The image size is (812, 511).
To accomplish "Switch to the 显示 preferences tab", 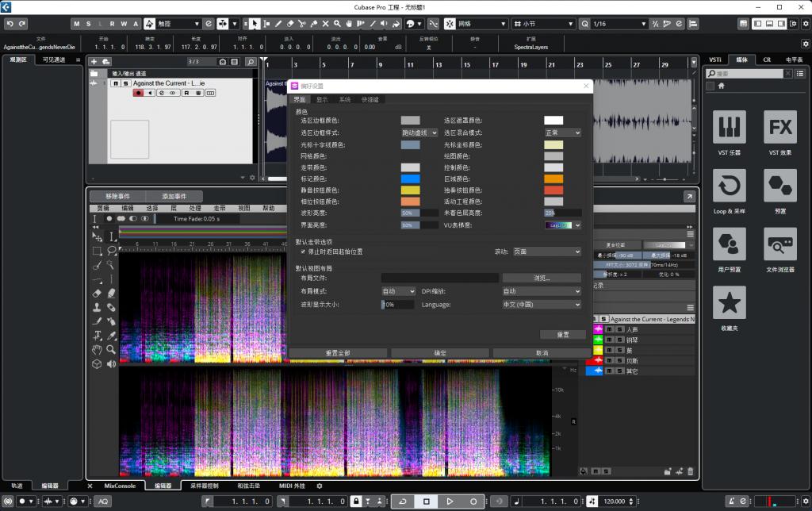I will (322, 100).
